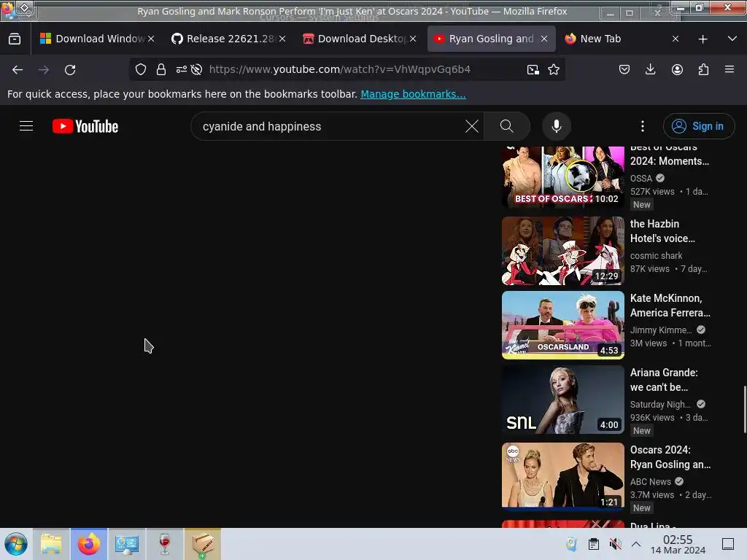
Task: Open the file manager taskbar icon
Action: (52, 544)
